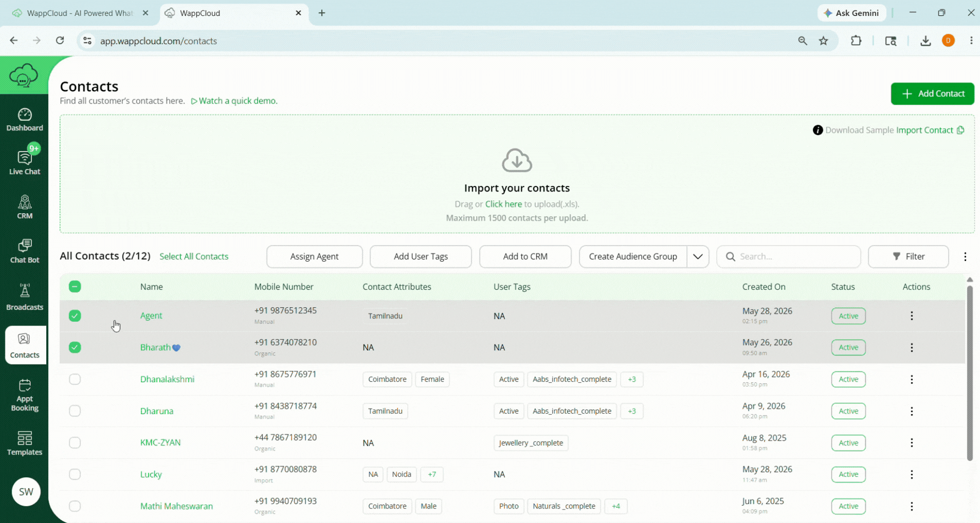The height and width of the screenshot is (523, 980).
Task: Open the Filter options
Action: pyautogui.click(x=909, y=256)
